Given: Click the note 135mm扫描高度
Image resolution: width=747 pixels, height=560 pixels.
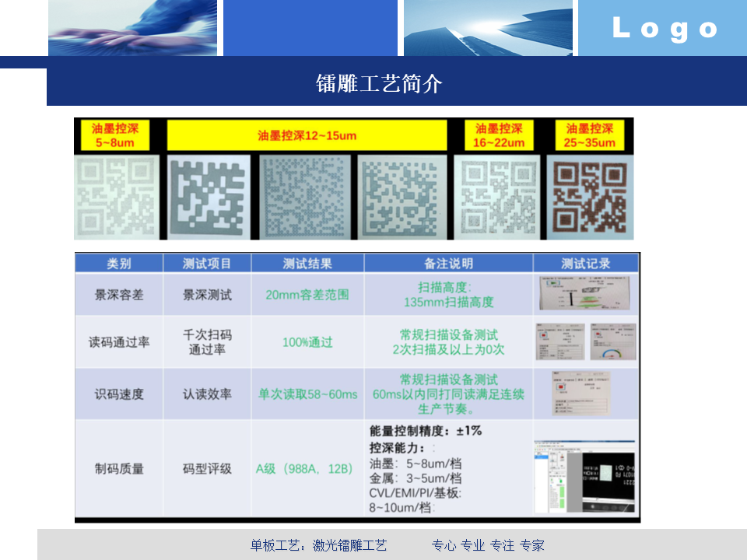Looking at the screenshot, I should click(448, 302).
